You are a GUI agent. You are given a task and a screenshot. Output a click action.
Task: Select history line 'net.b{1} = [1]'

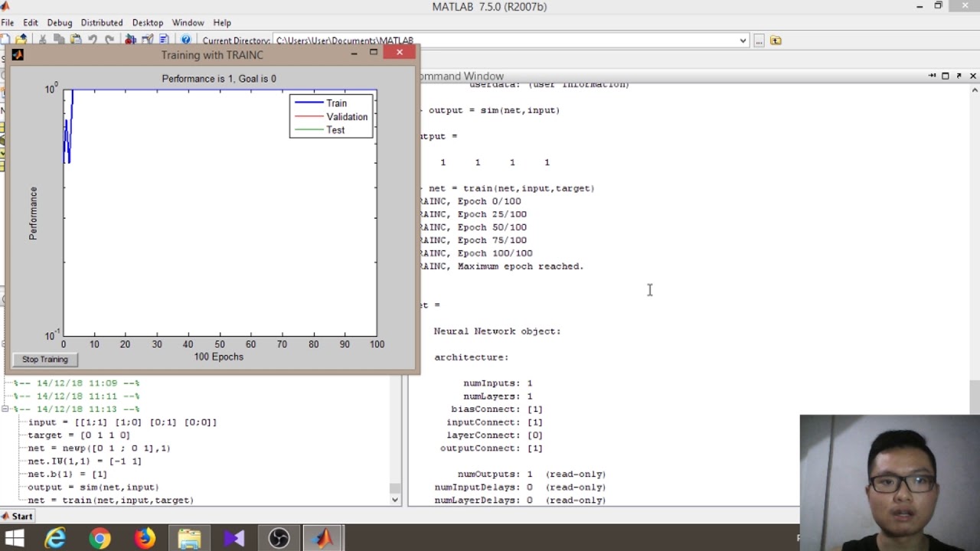(x=67, y=474)
